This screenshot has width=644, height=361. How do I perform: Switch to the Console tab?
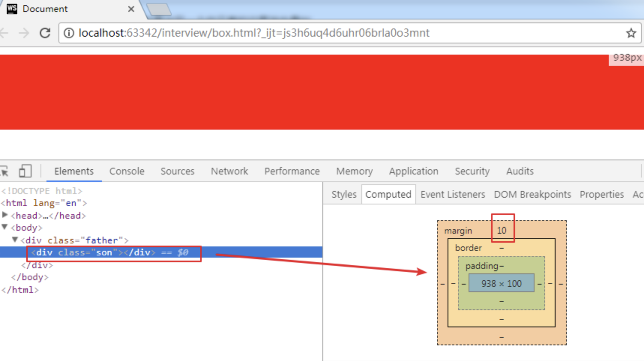click(x=127, y=171)
